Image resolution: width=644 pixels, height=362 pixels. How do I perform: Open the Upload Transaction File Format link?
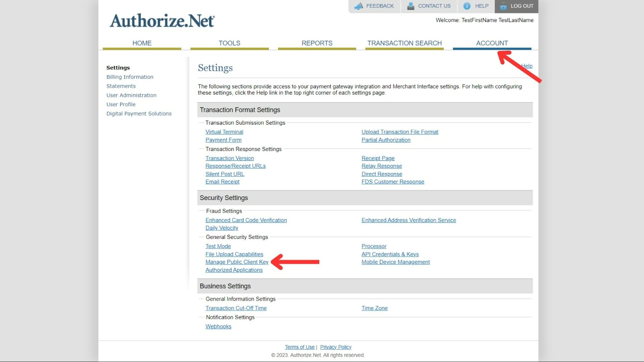pyautogui.click(x=400, y=132)
